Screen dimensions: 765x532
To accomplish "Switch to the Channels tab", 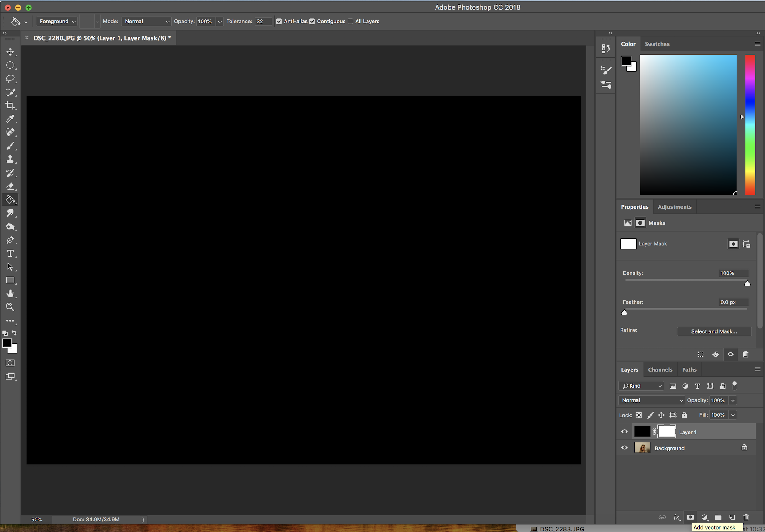I will tap(660, 370).
